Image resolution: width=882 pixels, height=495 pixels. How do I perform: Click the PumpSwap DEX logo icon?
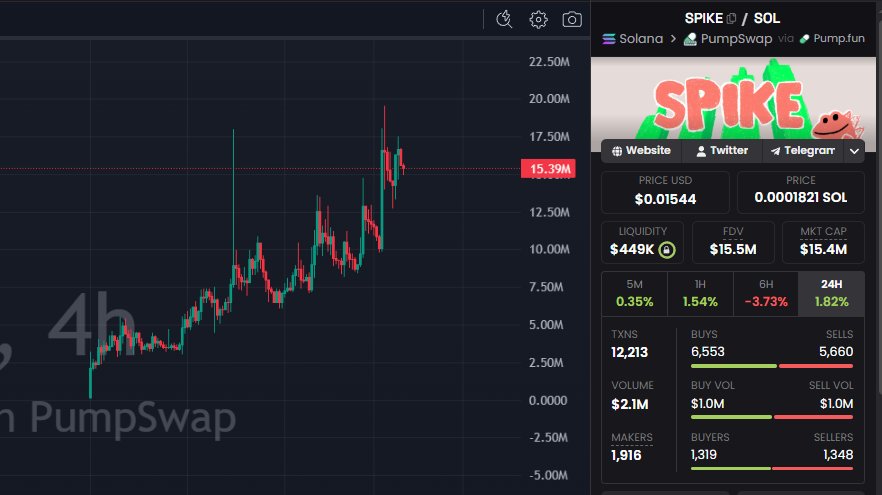pyautogui.click(x=690, y=39)
